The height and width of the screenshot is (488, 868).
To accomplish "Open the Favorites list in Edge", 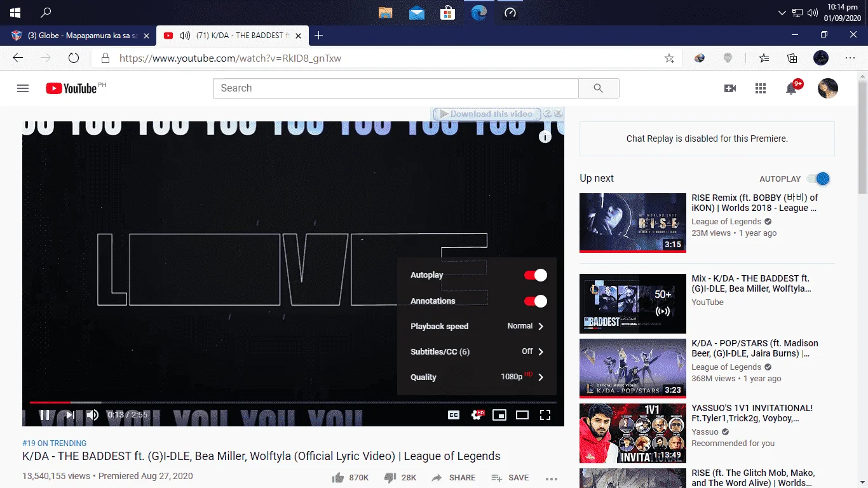I will 764,58.
